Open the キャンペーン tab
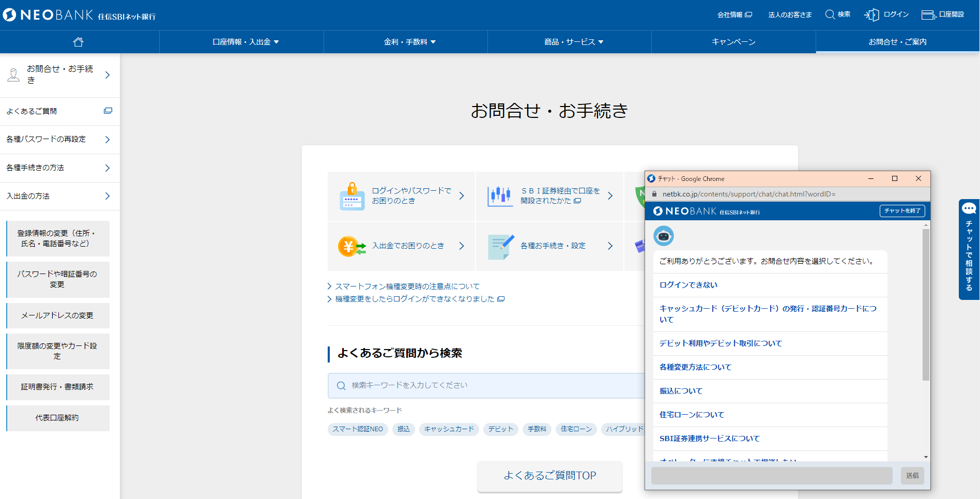 click(733, 42)
